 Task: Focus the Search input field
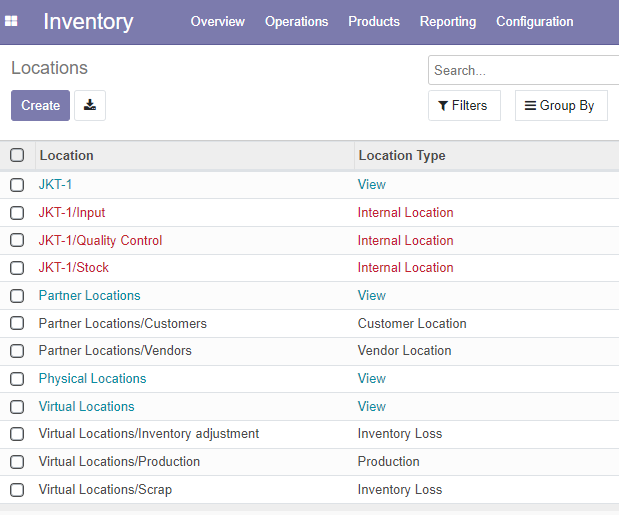(523, 70)
